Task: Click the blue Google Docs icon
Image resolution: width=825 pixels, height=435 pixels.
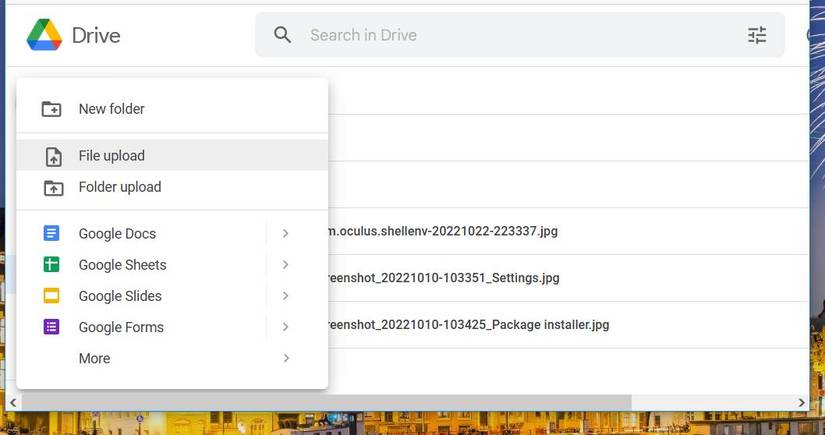Action: 51,233
